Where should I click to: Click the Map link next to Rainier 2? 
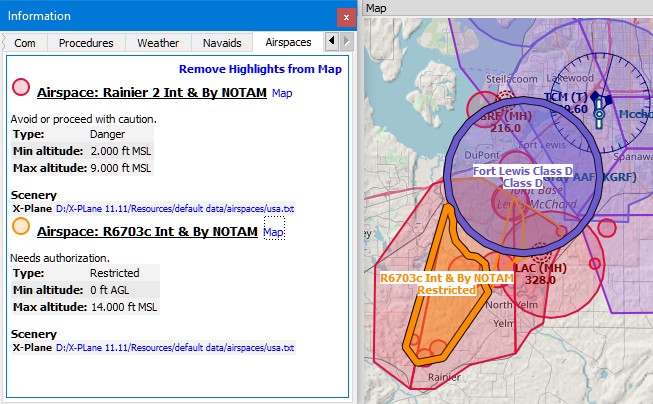[x=282, y=93]
